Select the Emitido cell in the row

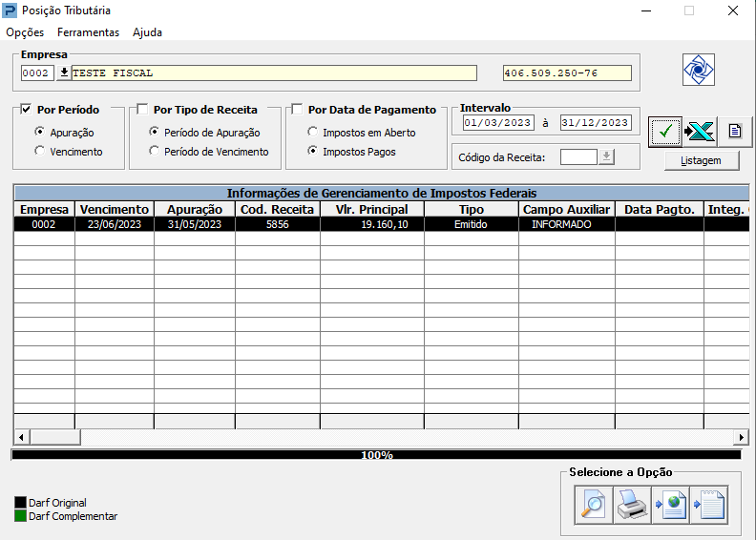click(x=472, y=224)
